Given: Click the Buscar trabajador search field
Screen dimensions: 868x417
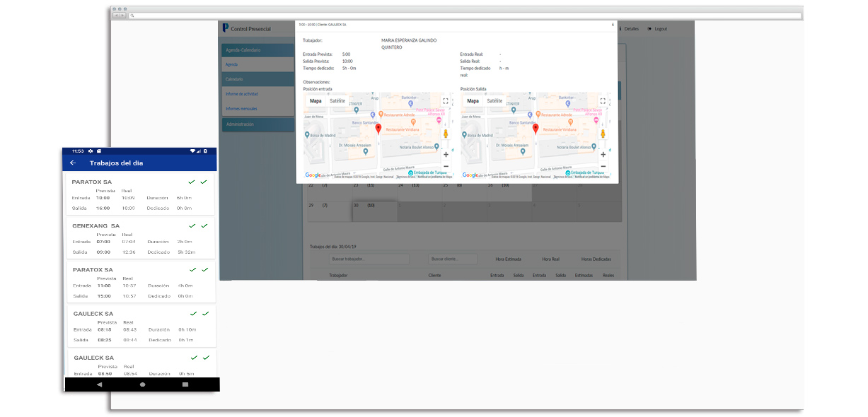Looking at the screenshot, I should point(369,259).
